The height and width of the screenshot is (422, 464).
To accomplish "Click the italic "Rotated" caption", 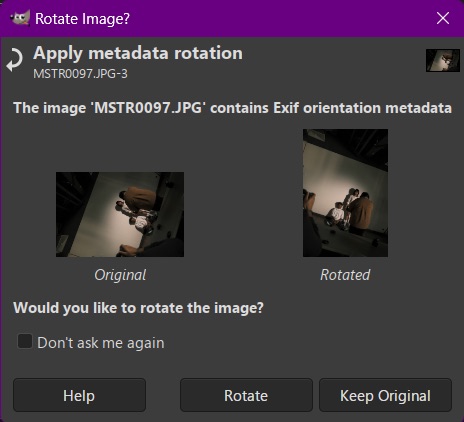I will (x=345, y=275).
